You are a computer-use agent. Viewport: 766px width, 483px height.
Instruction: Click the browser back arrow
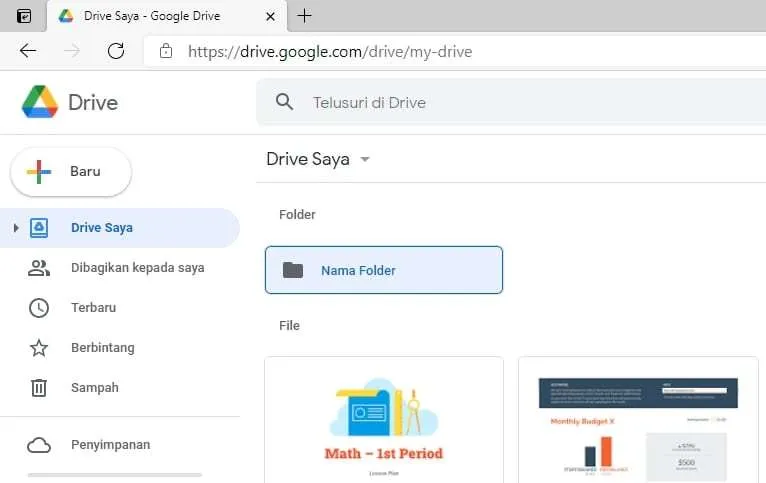[x=28, y=50]
